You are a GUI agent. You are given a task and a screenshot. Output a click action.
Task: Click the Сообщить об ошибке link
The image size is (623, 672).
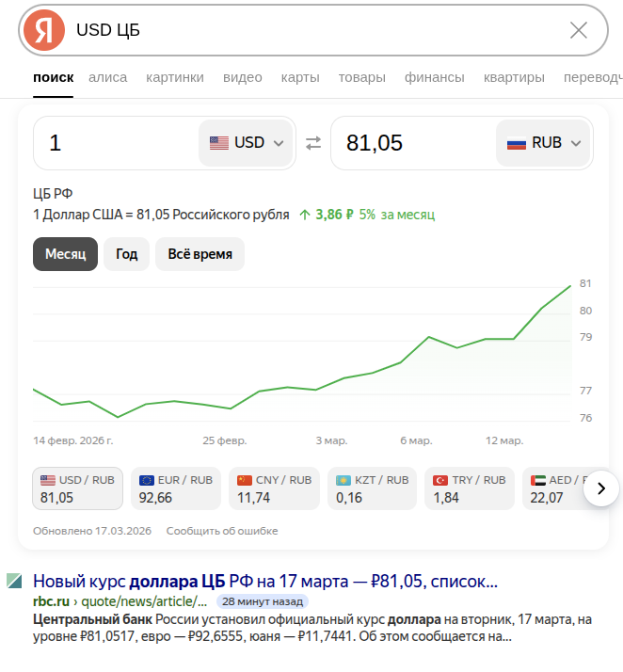(x=222, y=531)
